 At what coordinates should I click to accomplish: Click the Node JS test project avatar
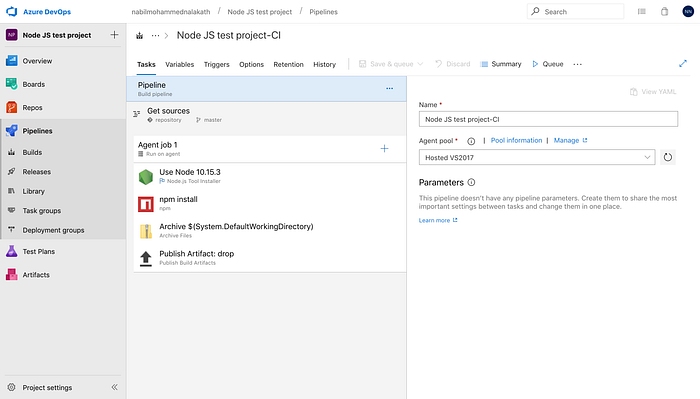click(x=12, y=35)
